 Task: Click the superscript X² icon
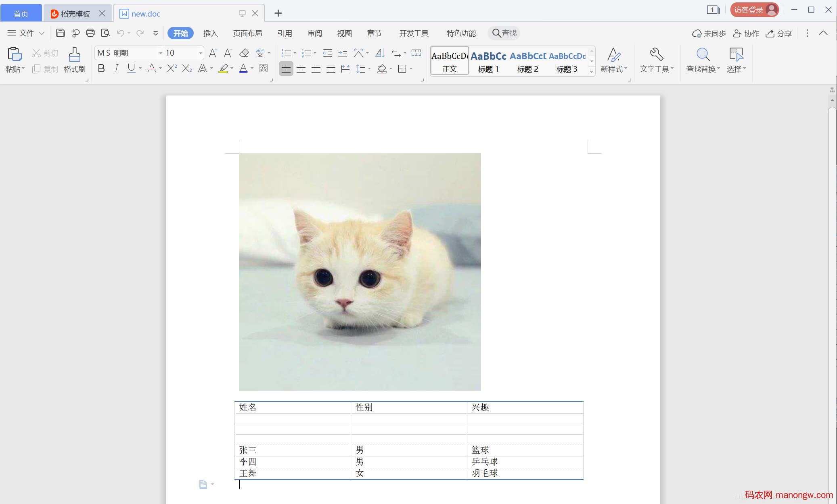(171, 69)
